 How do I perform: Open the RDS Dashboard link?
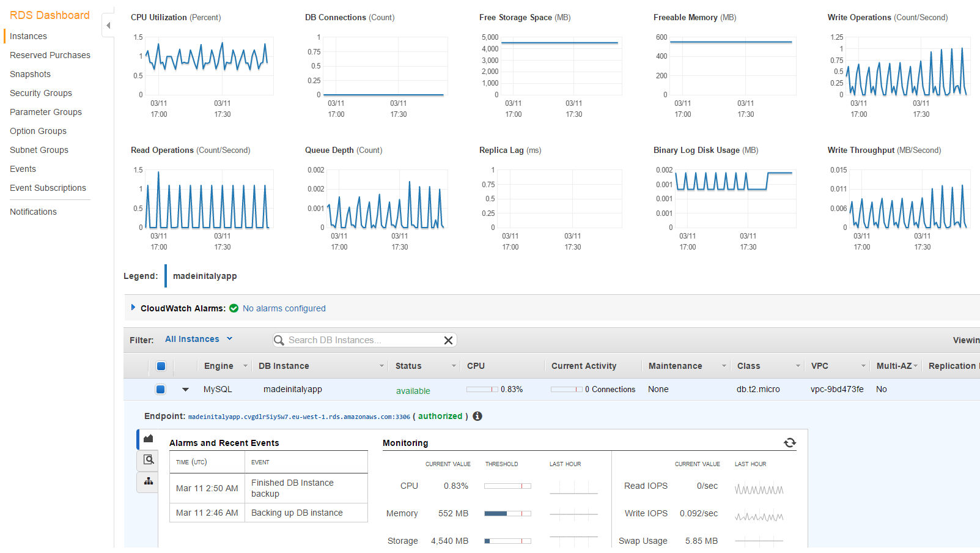click(50, 15)
